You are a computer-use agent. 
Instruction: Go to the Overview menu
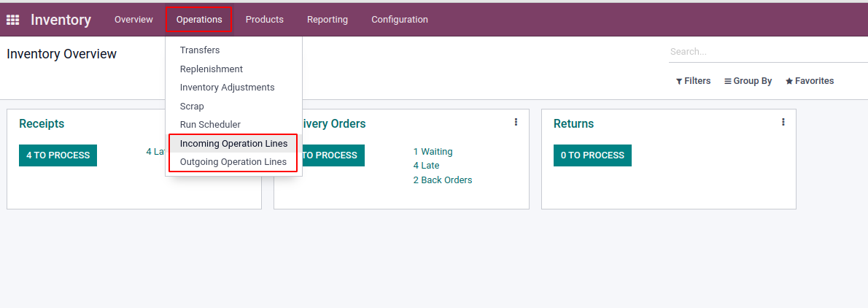tap(133, 20)
